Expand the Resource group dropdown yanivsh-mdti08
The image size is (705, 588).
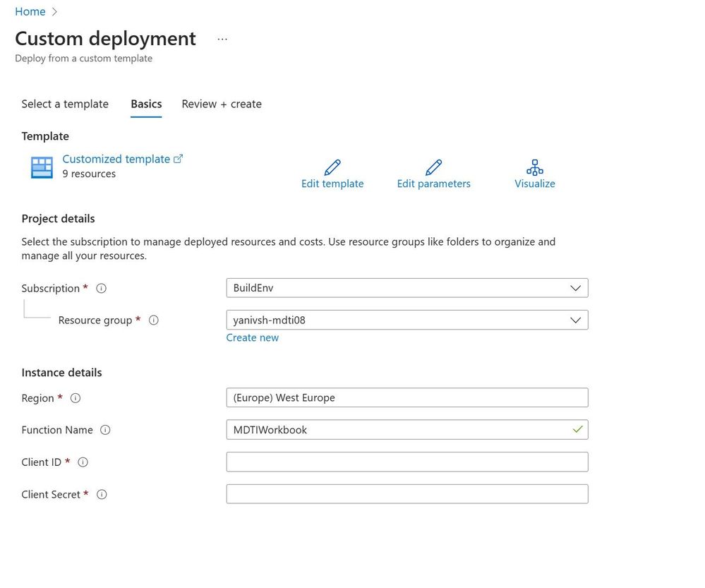click(x=407, y=320)
